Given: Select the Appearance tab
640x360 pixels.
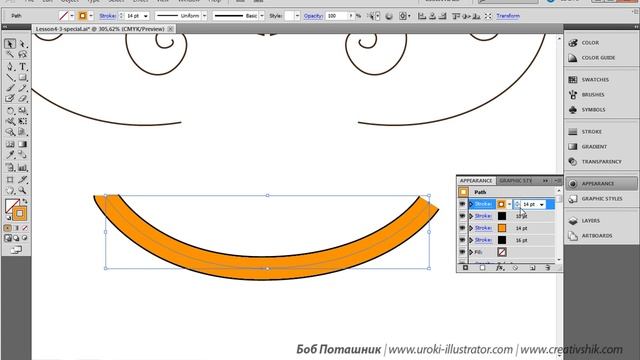Looking at the screenshot, I should 476,180.
